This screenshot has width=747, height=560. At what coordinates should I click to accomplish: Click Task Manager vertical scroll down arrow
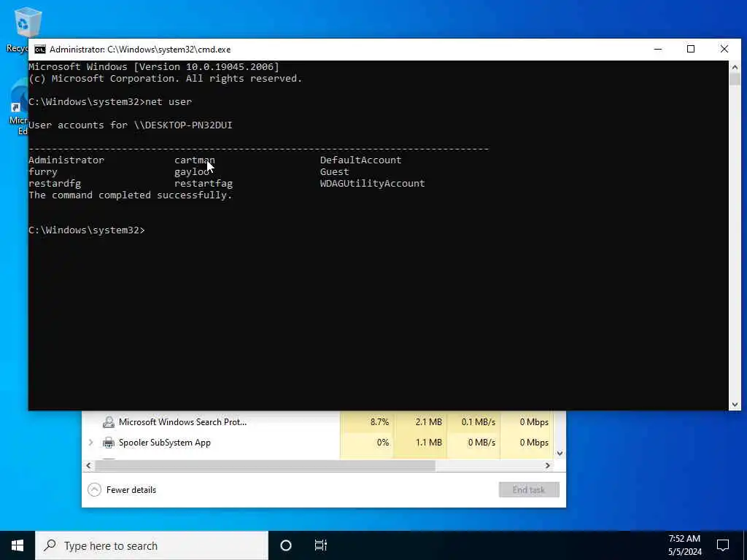pyautogui.click(x=560, y=454)
